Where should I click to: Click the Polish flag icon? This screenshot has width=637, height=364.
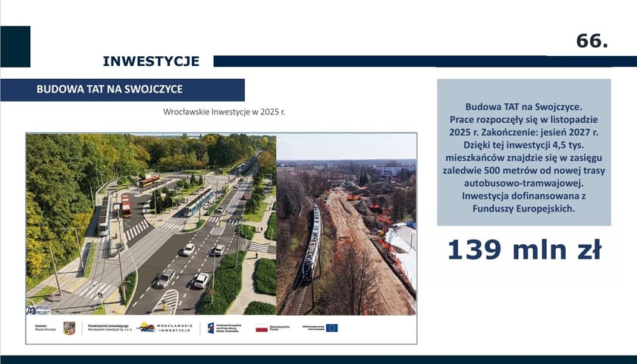(262, 328)
